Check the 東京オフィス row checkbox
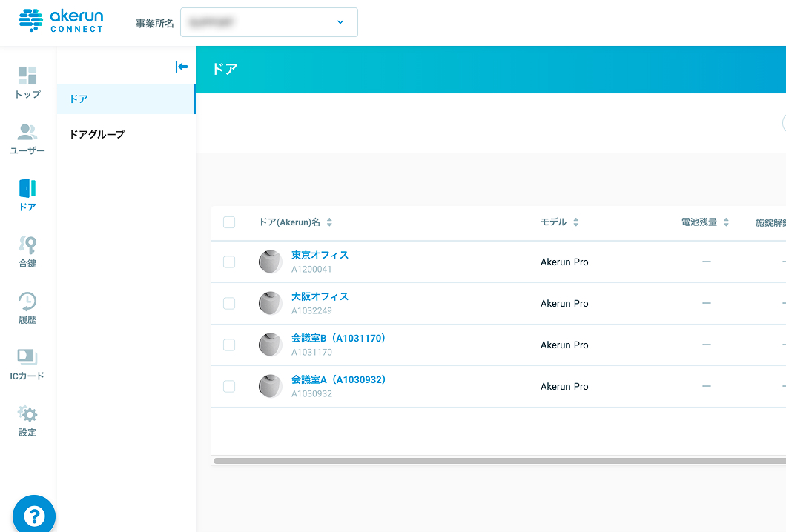The image size is (786, 532). coord(229,262)
